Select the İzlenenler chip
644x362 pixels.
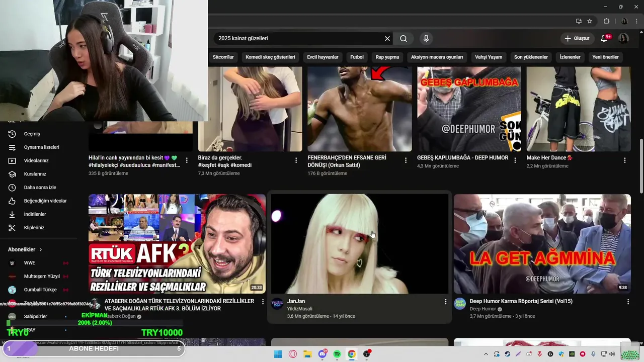click(570, 57)
